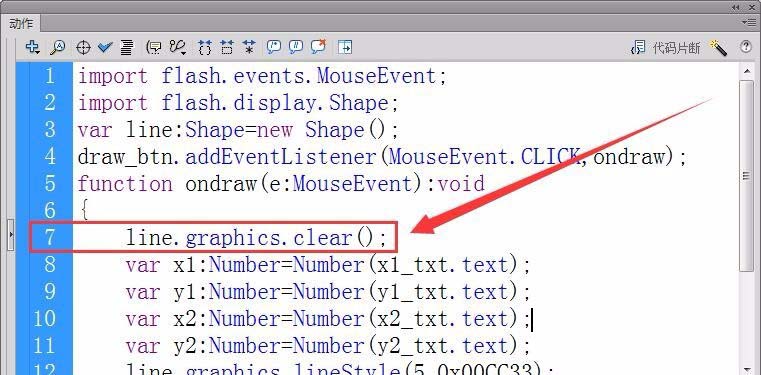The image size is (761, 375).
Task: Open debug options dropdown icon
Action: (x=178, y=47)
